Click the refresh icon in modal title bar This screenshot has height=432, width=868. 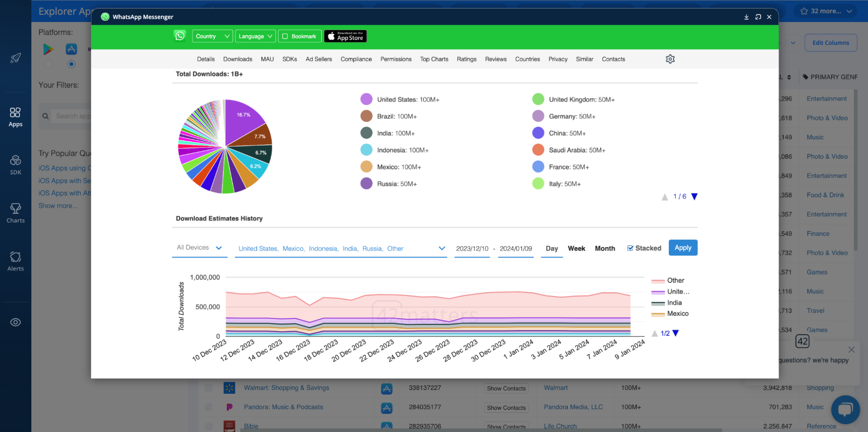pyautogui.click(x=758, y=17)
